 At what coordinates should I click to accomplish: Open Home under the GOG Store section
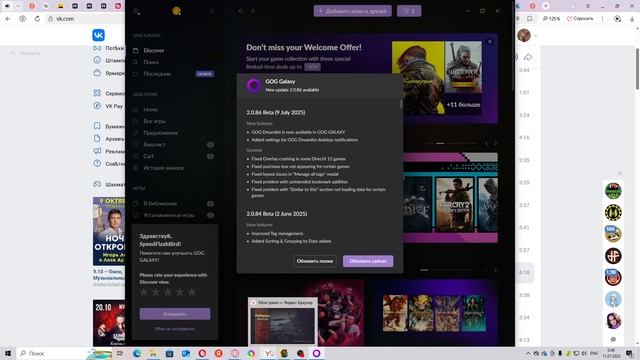coord(150,109)
